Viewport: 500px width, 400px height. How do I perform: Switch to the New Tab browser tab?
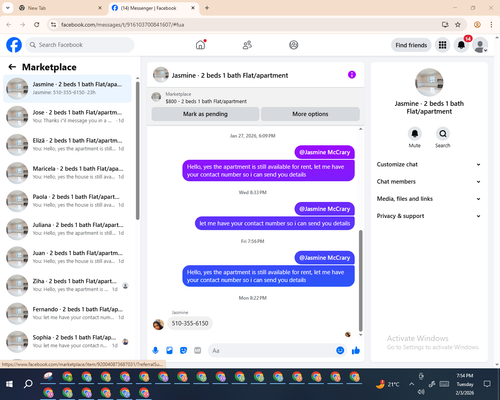60,8
